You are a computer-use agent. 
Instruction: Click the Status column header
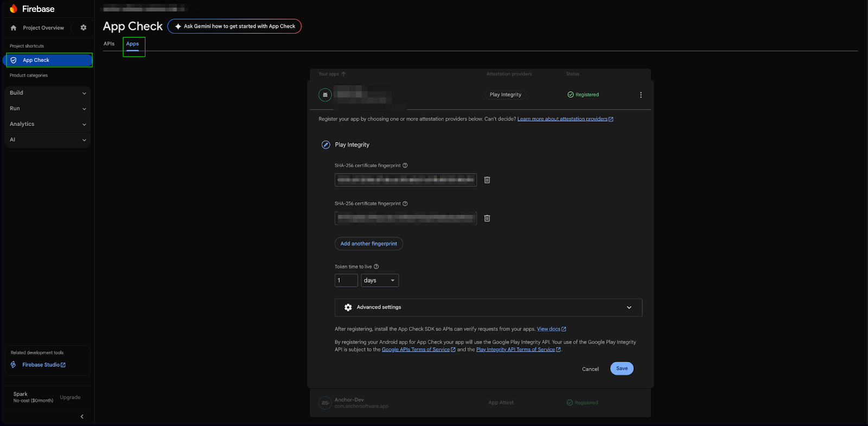pyautogui.click(x=573, y=74)
